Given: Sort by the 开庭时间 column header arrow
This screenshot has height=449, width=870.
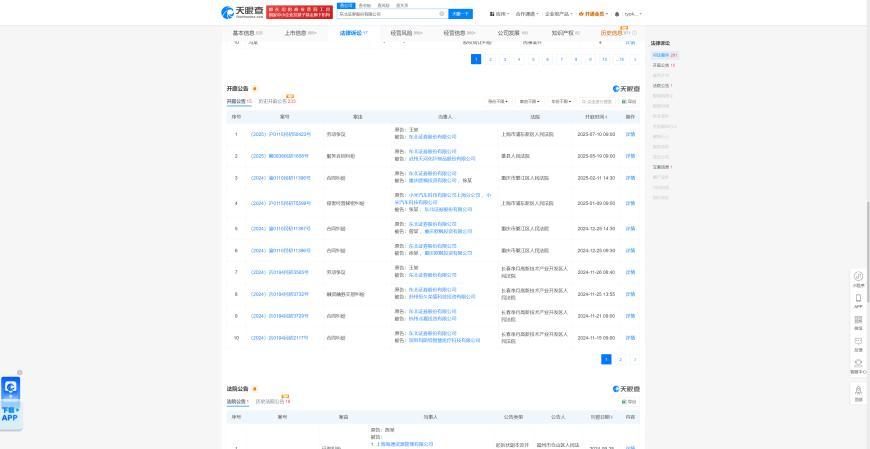Looking at the screenshot, I should pyautogui.click(x=606, y=117).
